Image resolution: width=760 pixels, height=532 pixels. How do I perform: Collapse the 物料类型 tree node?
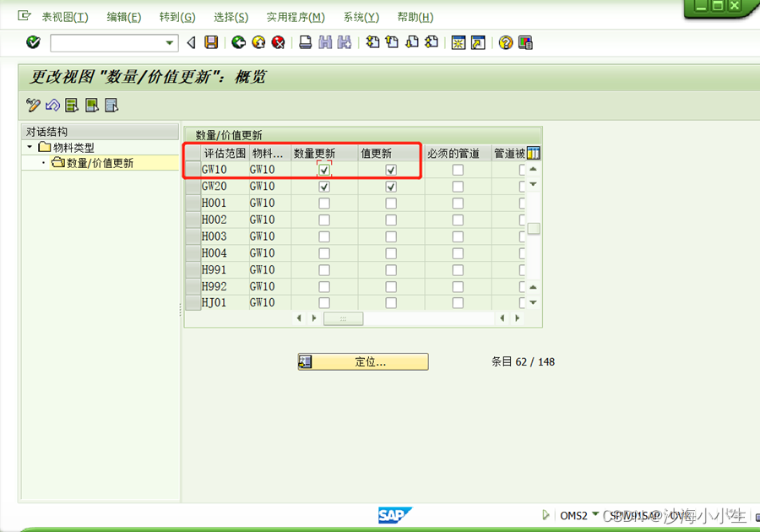pyautogui.click(x=29, y=146)
